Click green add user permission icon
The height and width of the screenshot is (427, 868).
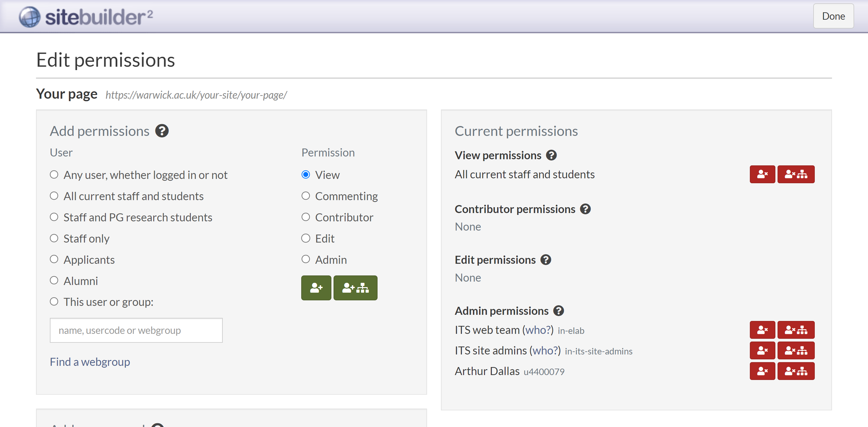[x=316, y=287]
